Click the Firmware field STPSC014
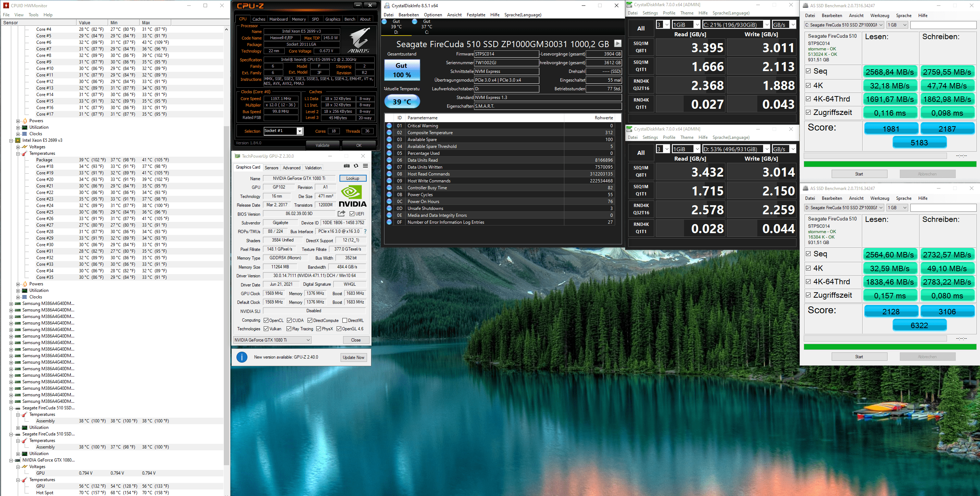Screen dimensions: 980x496 point(506,54)
